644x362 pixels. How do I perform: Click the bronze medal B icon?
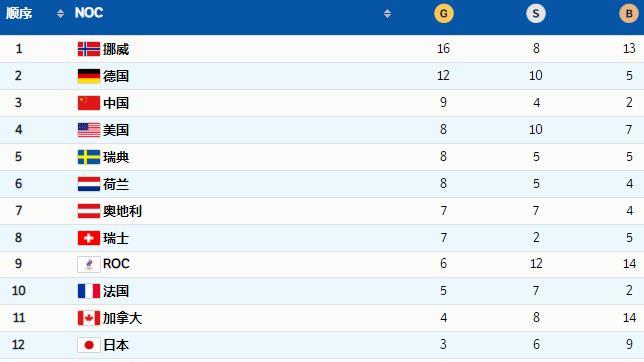[x=629, y=14]
